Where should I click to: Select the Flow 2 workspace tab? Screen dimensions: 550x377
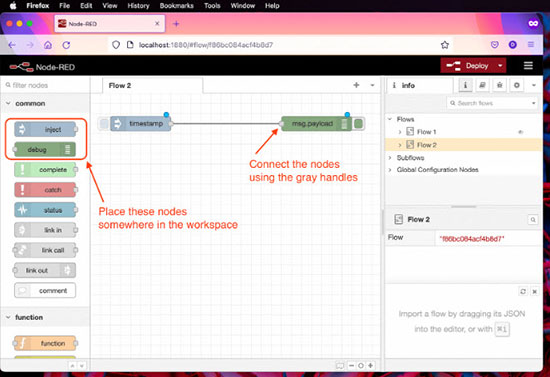(x=153, y=85)
